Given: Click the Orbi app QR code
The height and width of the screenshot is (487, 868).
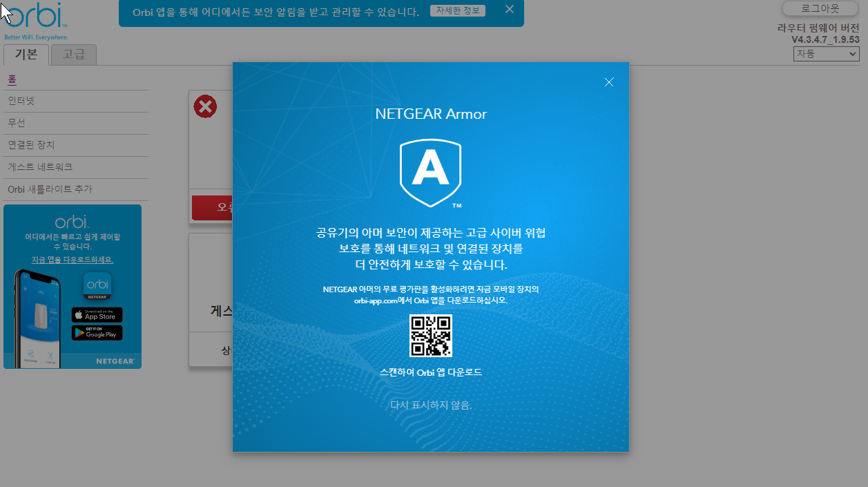Looking at the screenshot, I should [431, 336].
